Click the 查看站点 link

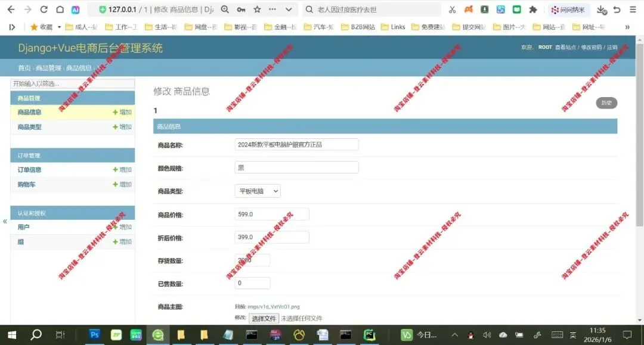[565, 47]
